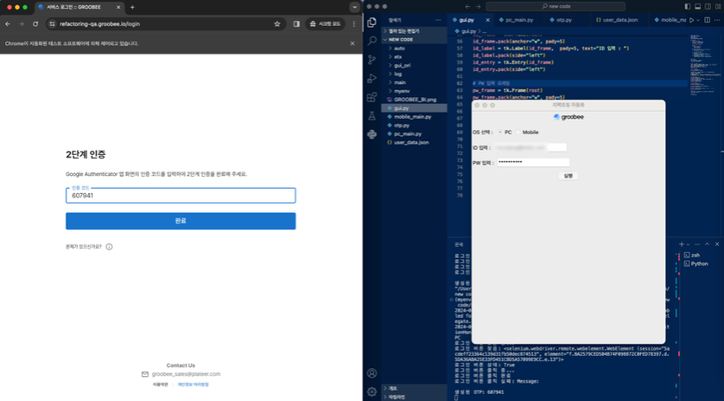This screenshot has width=724, height=401.
Task: Open the Search view in VS Code activity bar
Action: pyautogui.click(x=372, y=41)
